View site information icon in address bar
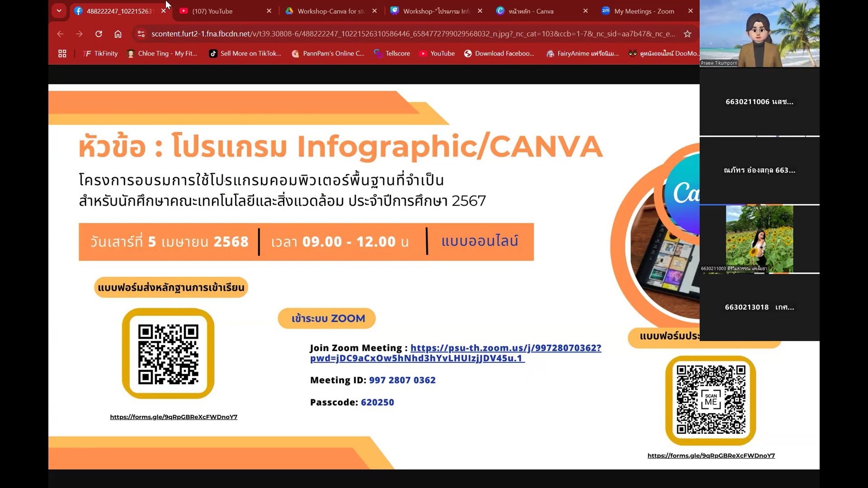868x488 pixels. click(141, 34)
